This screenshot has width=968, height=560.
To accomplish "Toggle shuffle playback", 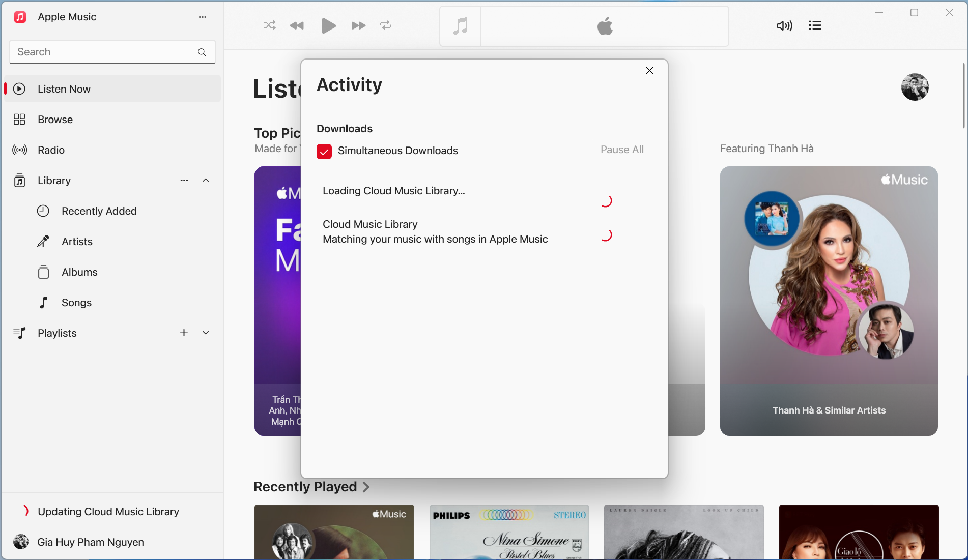I will click(x=269, y=25).
